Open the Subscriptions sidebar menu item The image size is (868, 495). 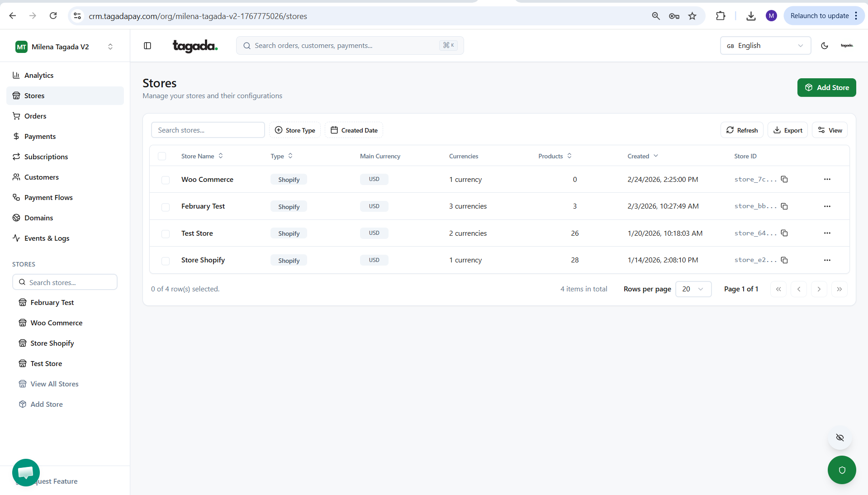(x=46, y=157)
